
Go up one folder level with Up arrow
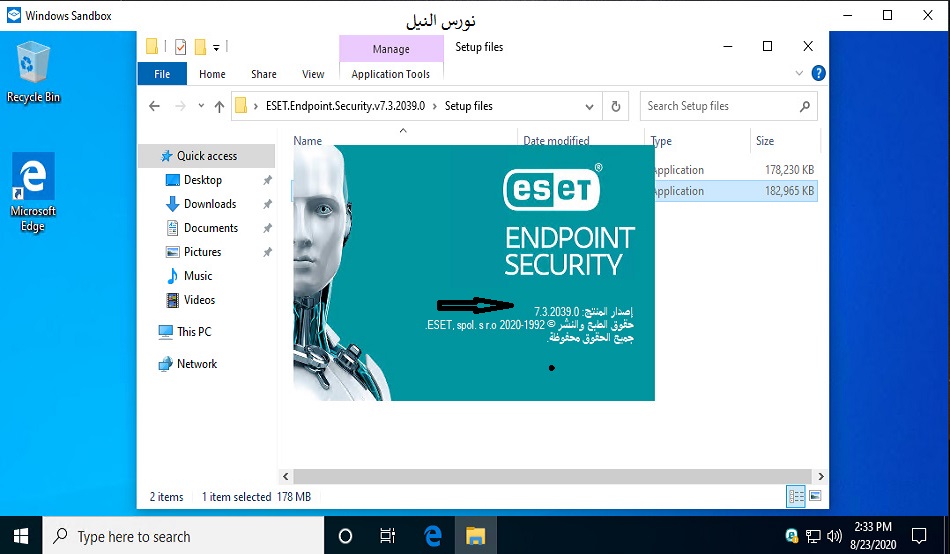click(x=218, y=106)
